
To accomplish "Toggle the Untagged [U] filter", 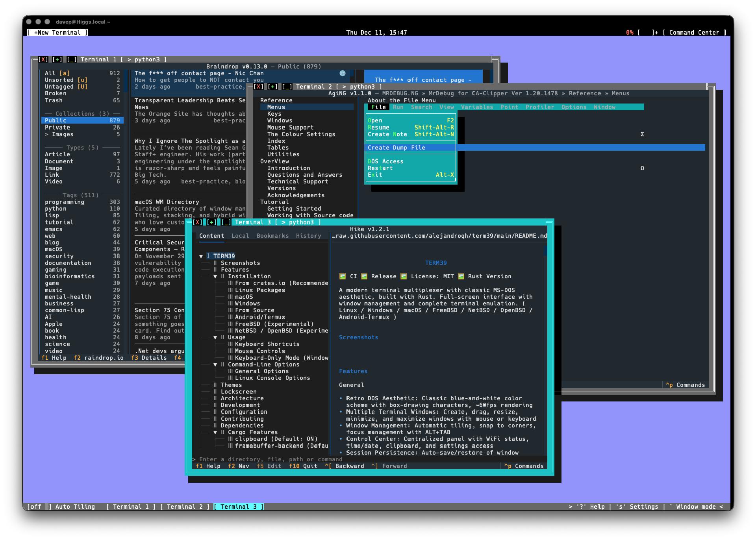I will point(63,87).
